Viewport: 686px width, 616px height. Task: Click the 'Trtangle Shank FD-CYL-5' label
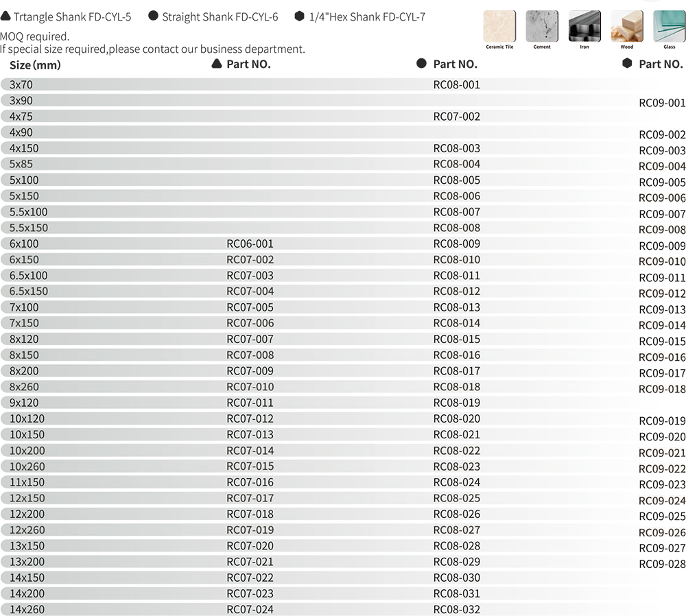[x=72, y=17]
